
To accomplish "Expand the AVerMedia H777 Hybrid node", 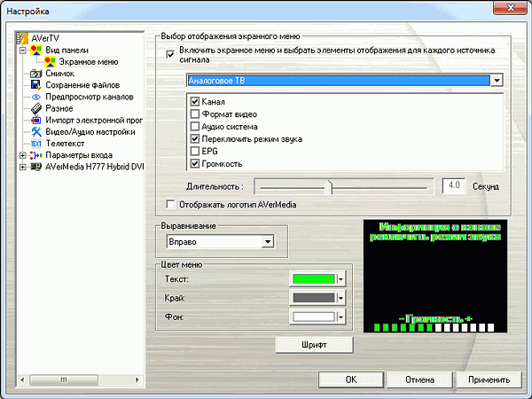I will pyautogui.click(x=23, y=167).
